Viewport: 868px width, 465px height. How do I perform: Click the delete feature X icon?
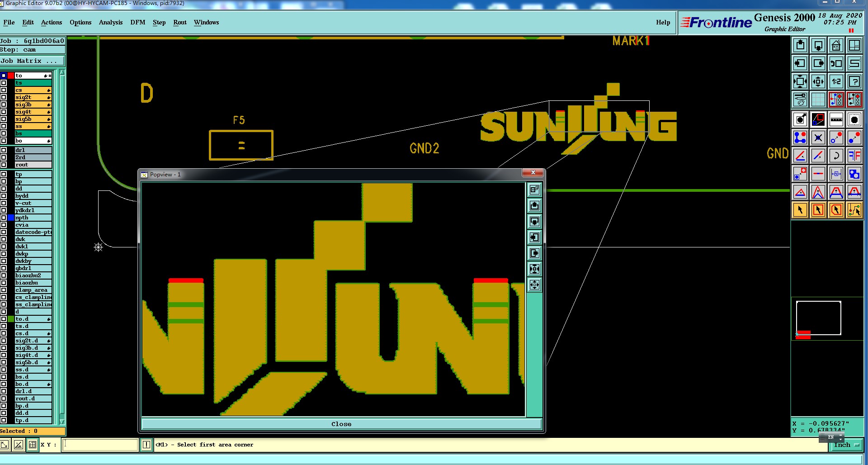click(818, 138)
